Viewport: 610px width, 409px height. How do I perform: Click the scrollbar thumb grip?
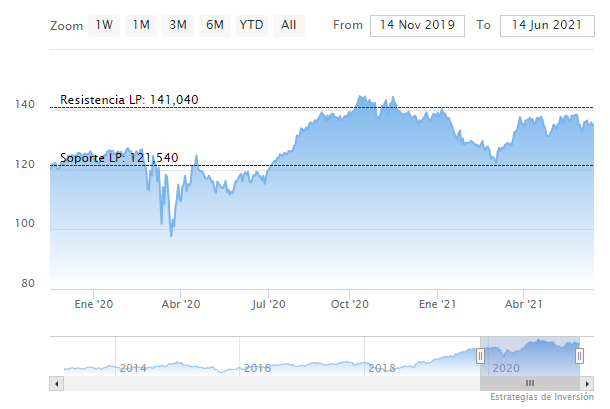(530, 383)
